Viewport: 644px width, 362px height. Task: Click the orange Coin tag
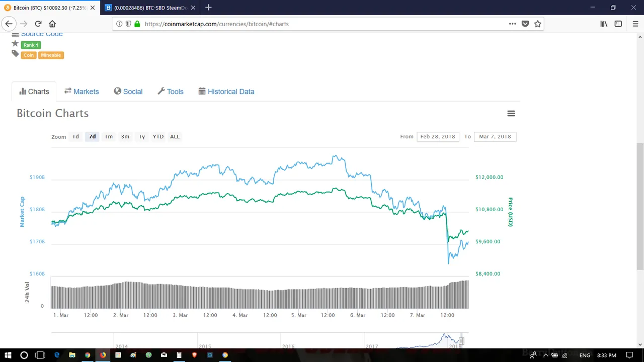[x=29, y=55]
